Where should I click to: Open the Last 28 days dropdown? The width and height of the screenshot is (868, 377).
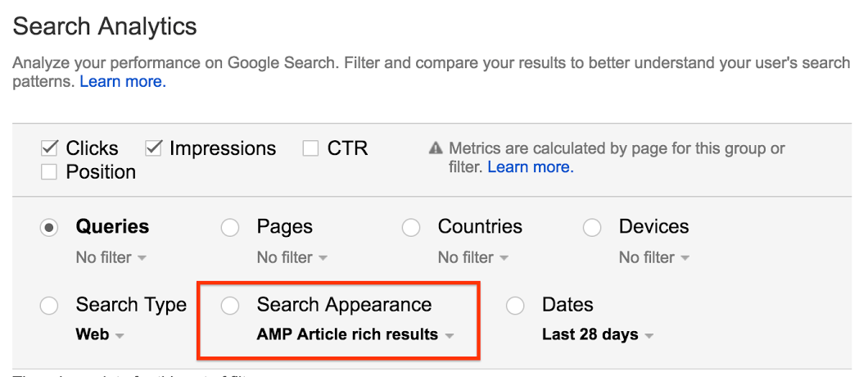tap(598, 335)
